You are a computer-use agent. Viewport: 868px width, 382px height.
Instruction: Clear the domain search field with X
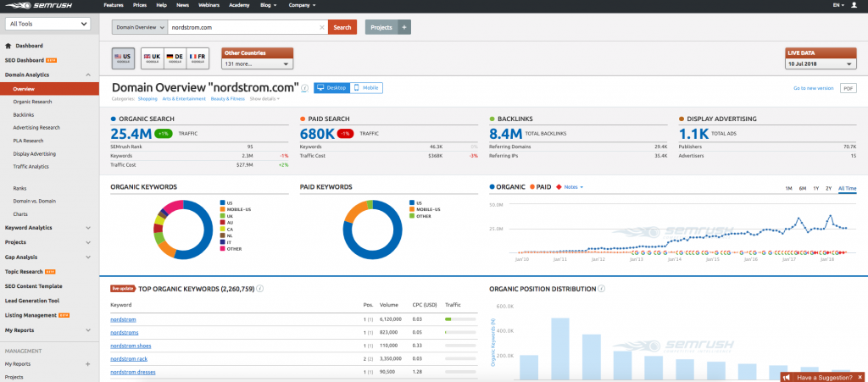321,27
